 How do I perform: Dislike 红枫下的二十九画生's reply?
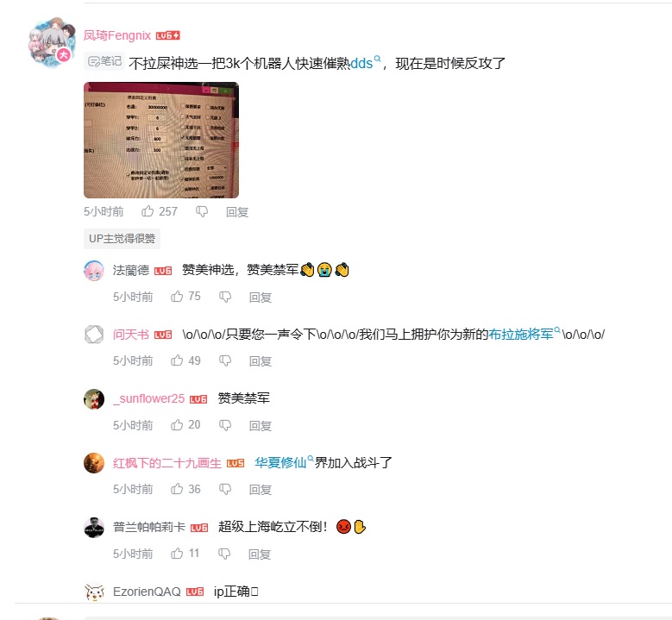click(225, 489)
